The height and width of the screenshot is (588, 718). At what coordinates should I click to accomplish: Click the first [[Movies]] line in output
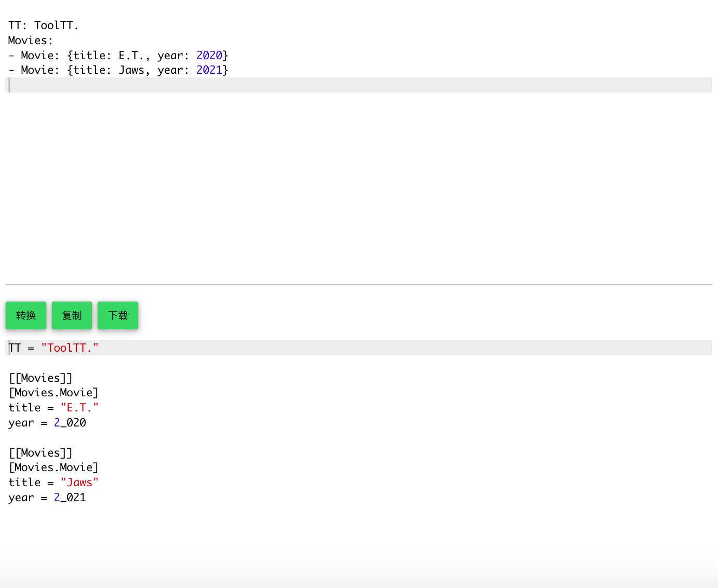(x=41, y=378)
